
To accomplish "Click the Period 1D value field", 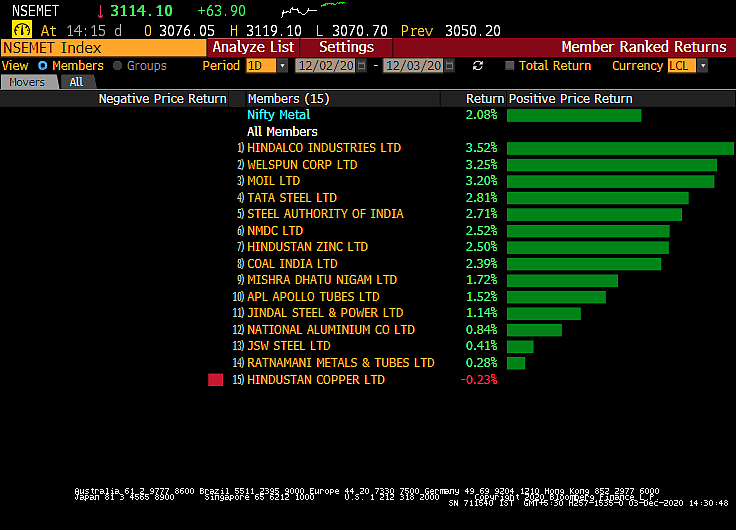I will tap(261, 66).
